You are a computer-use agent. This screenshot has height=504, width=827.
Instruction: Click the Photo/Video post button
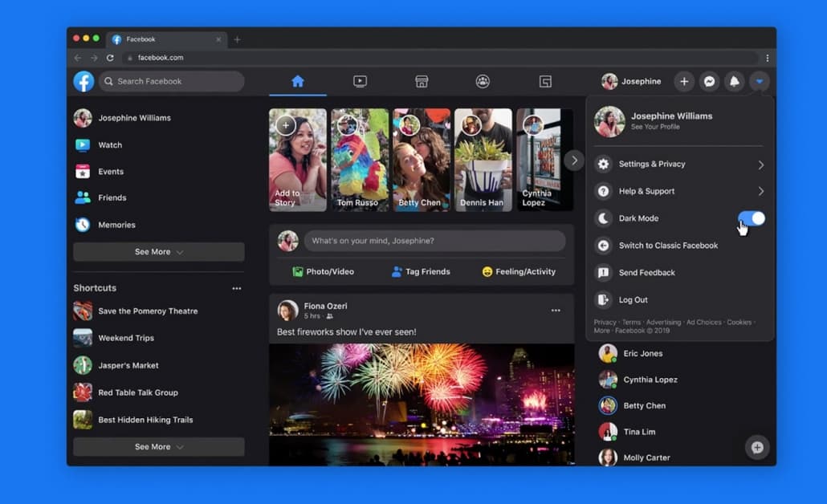[323, 272]
